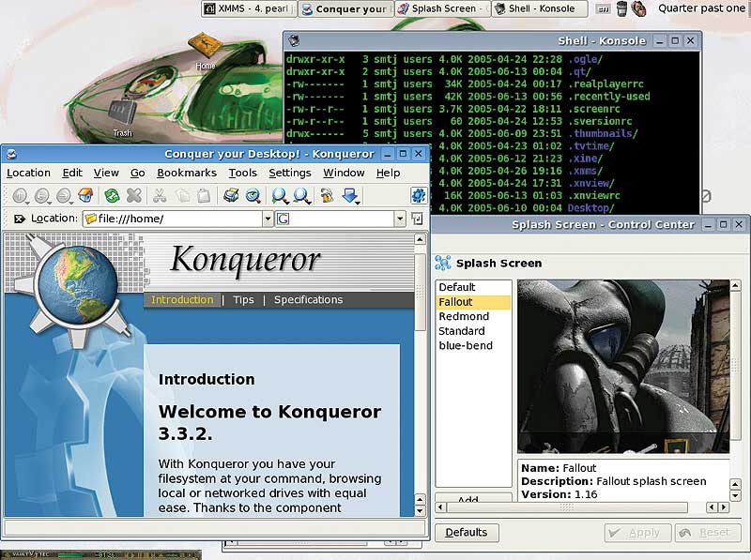Screen dimensions: 751x560
Task: Expand the search box dropdown arrow
Action: click(401, 219)
